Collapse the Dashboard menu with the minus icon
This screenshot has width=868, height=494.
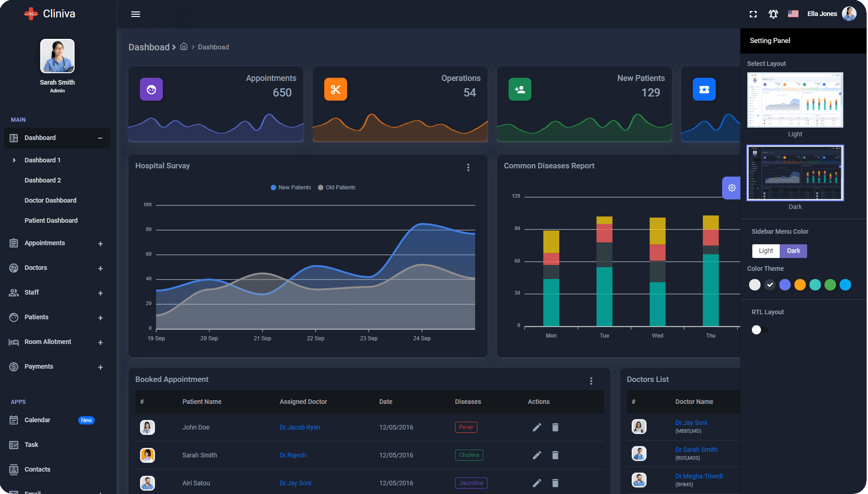pyautogui.click(x=100, y=138)
